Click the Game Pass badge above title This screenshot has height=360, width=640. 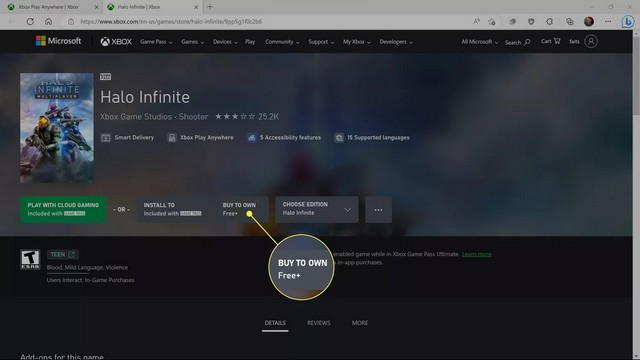coord(105,77)
